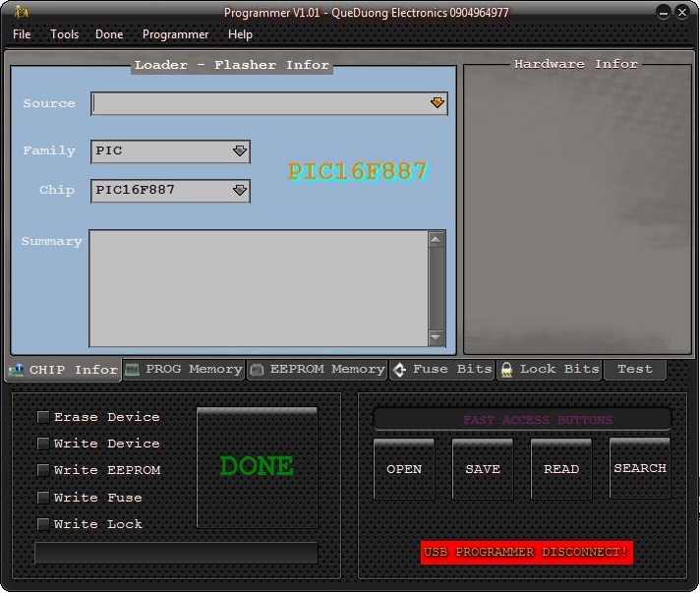Viewport: 700px width, 593px height.
Task: Expand the Family dropdown arrow
Action: click(x=240, y=150)
